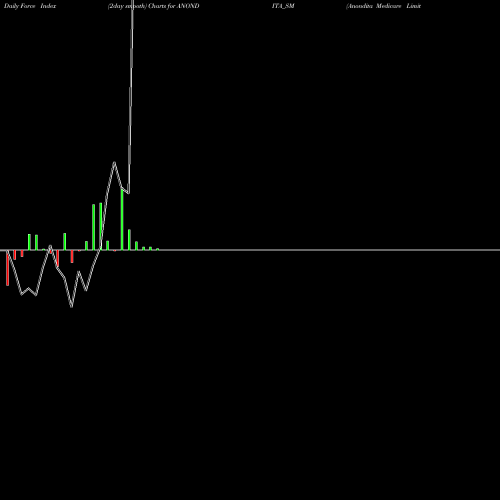500x500 pixels.
Task: Click the 'Daily Force Index' title text
Action: 30,6
